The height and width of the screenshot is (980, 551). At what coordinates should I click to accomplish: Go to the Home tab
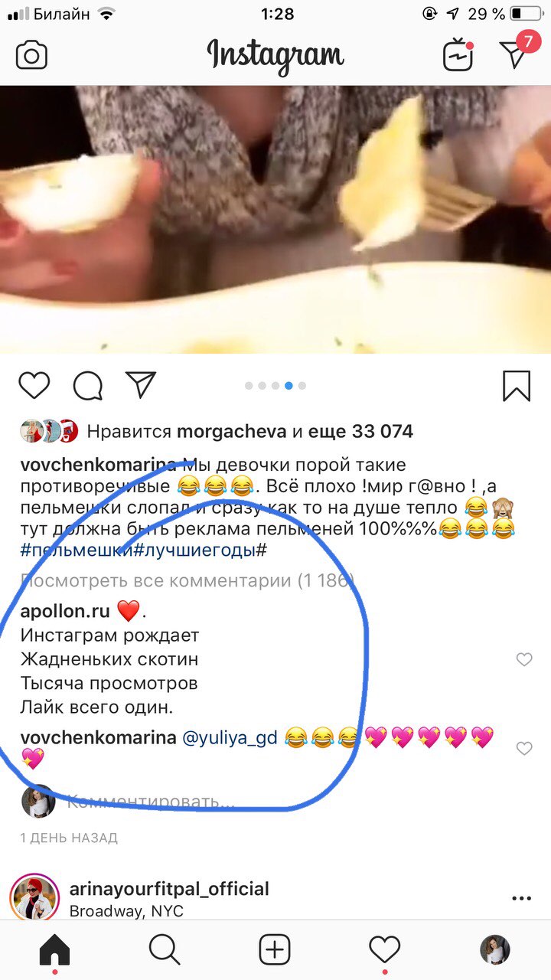tap(54, 951)
